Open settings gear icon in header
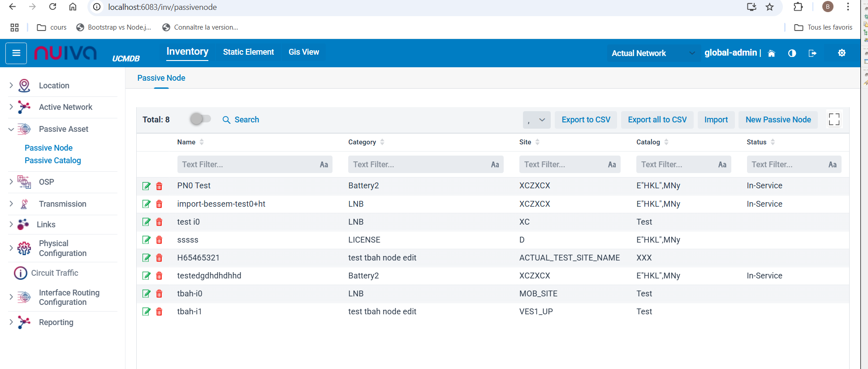Image resolution: width=868 pixels, height=369 pixels. 842,53
